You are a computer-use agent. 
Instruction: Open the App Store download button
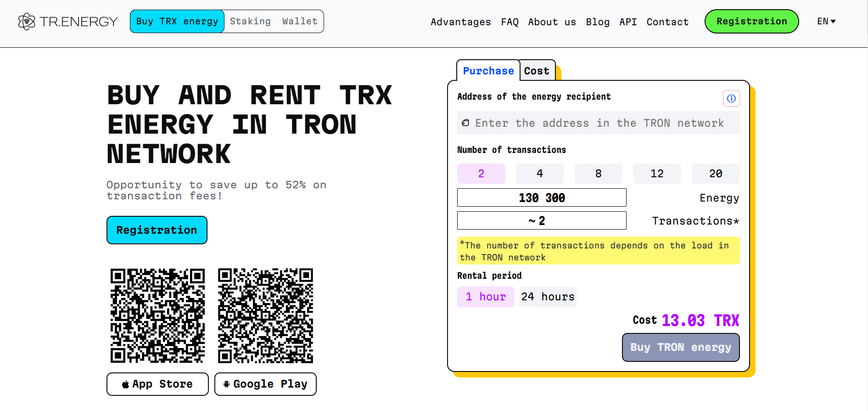(157, 384)
